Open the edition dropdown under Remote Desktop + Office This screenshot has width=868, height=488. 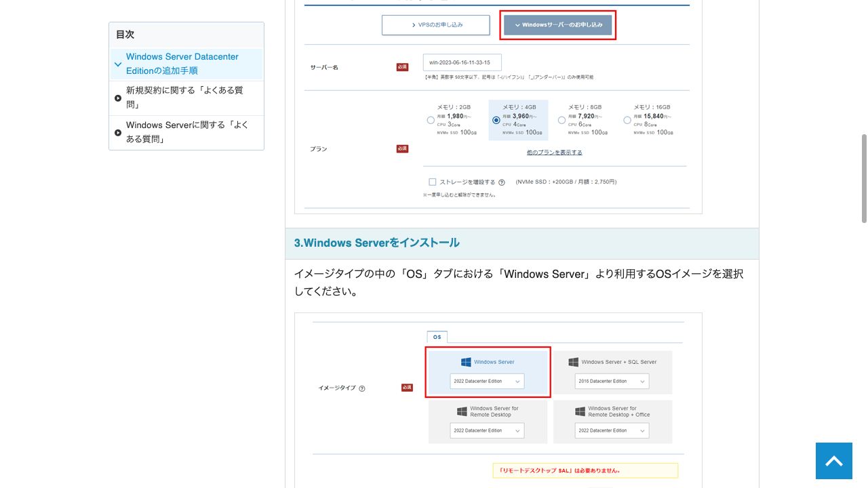coord(612,430)
